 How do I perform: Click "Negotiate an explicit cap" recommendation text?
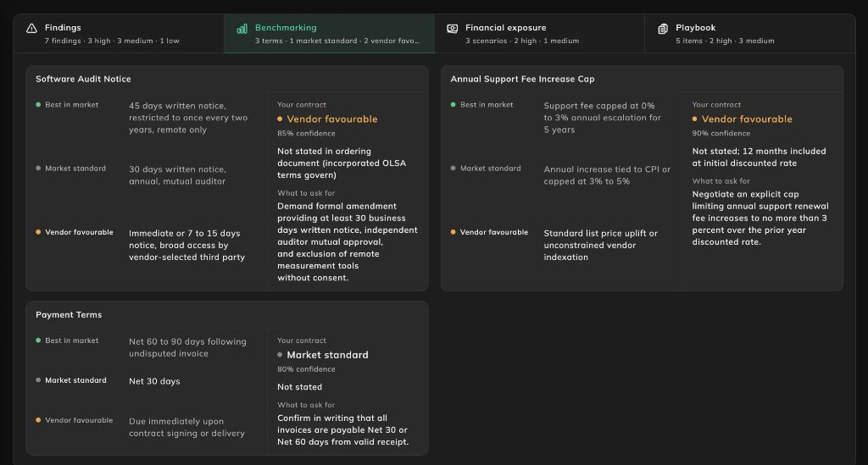pos(760,218)
